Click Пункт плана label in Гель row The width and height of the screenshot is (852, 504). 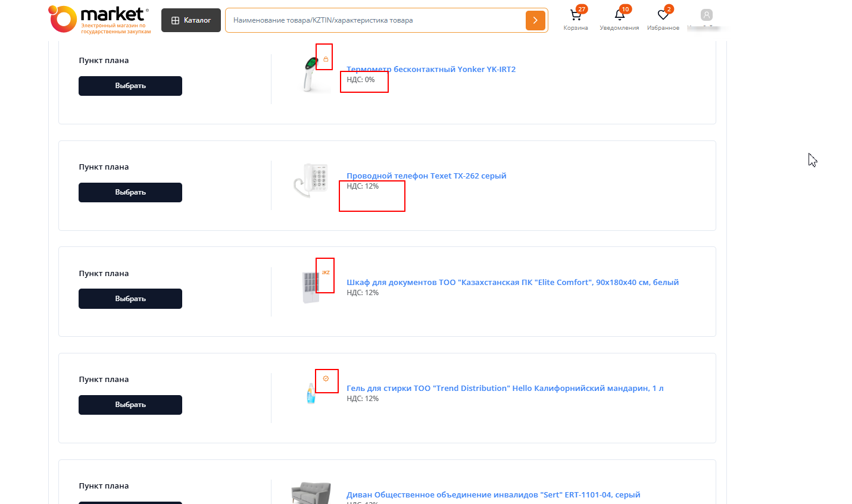click(104, 380)
